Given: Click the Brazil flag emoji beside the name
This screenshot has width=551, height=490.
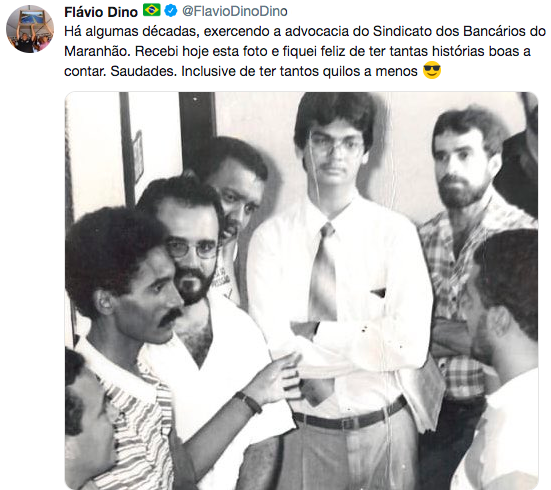Looking at the screenshot, I should tap(151, 11).
